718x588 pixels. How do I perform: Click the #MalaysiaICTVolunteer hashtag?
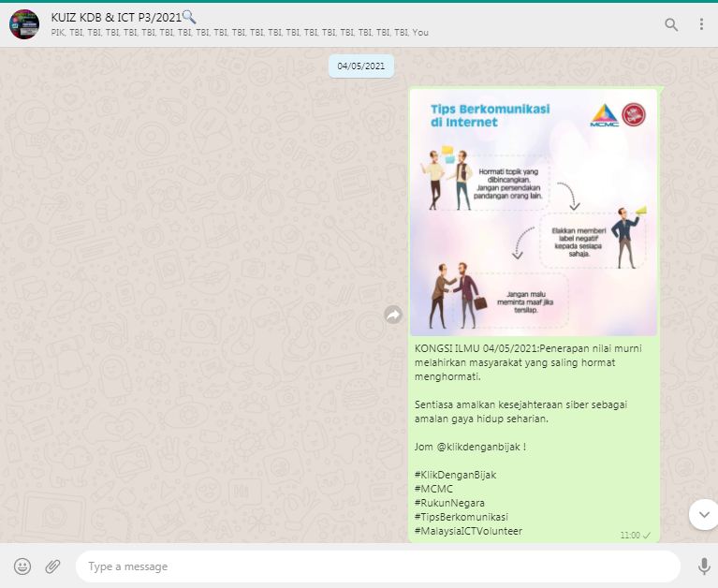pos(468,531)
